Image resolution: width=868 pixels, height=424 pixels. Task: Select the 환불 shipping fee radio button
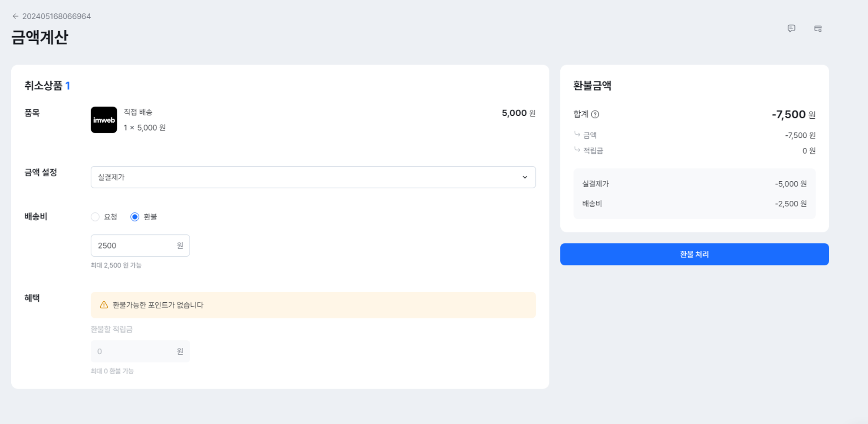pyautogui.click(x=135, y=217)
